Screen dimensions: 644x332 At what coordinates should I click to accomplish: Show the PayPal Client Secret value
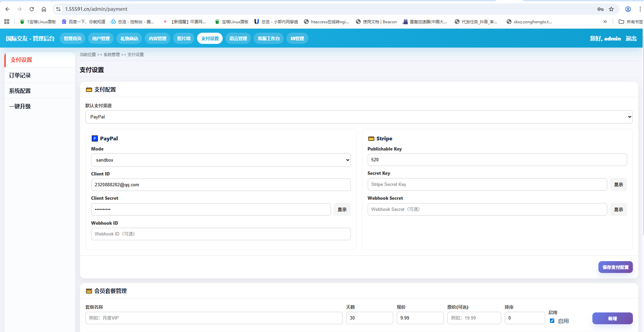[342, 210]
